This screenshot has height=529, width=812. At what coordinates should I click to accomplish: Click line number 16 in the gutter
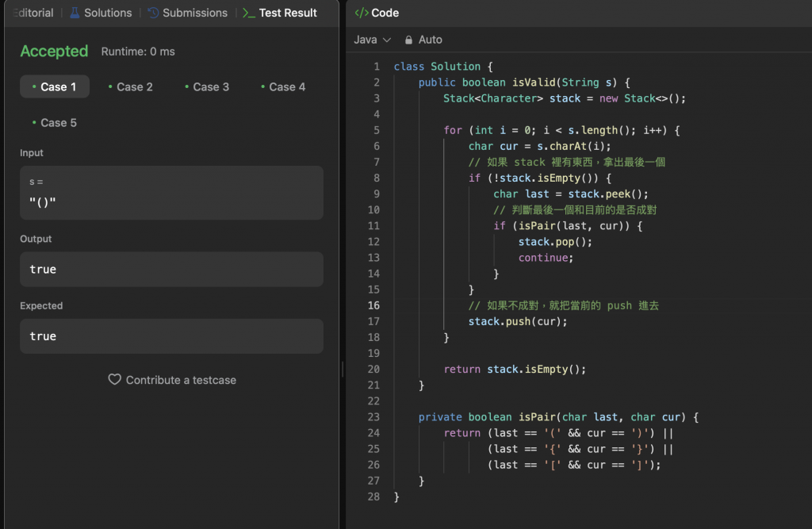point(373,305)
